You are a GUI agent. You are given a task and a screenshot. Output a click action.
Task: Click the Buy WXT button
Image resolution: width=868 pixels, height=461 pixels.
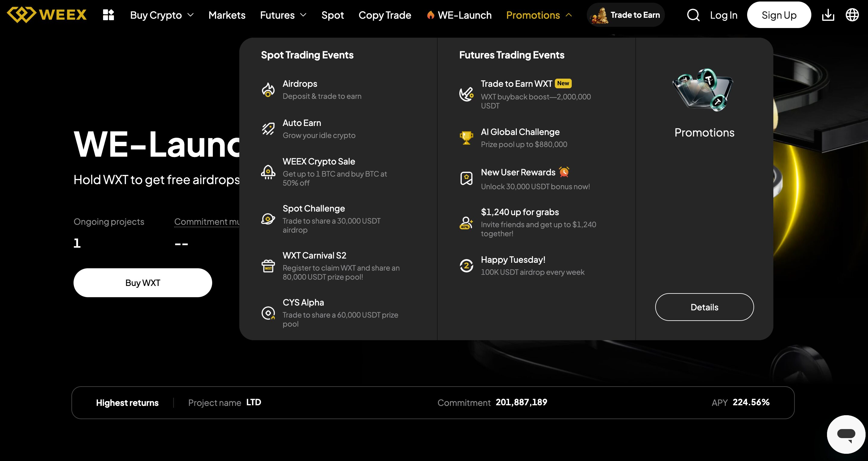click(143, 283)
